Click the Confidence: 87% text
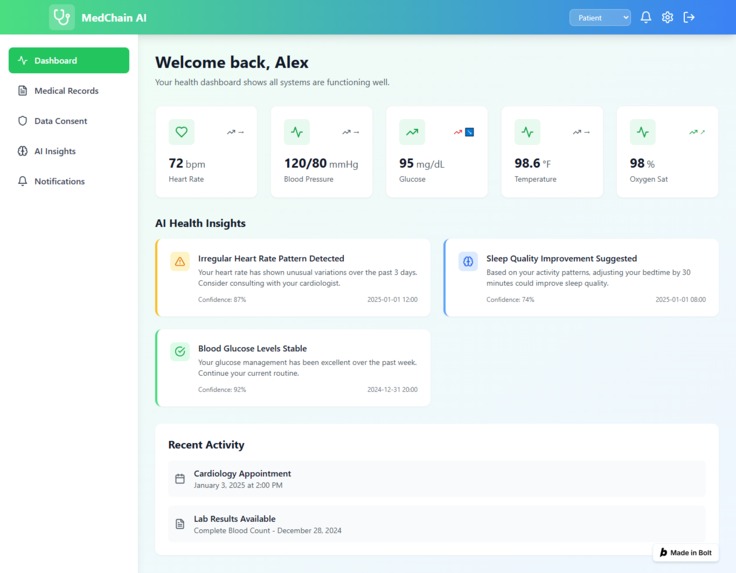Image resolution: width=736 pixels, height=573 pixels. point(222,299)
